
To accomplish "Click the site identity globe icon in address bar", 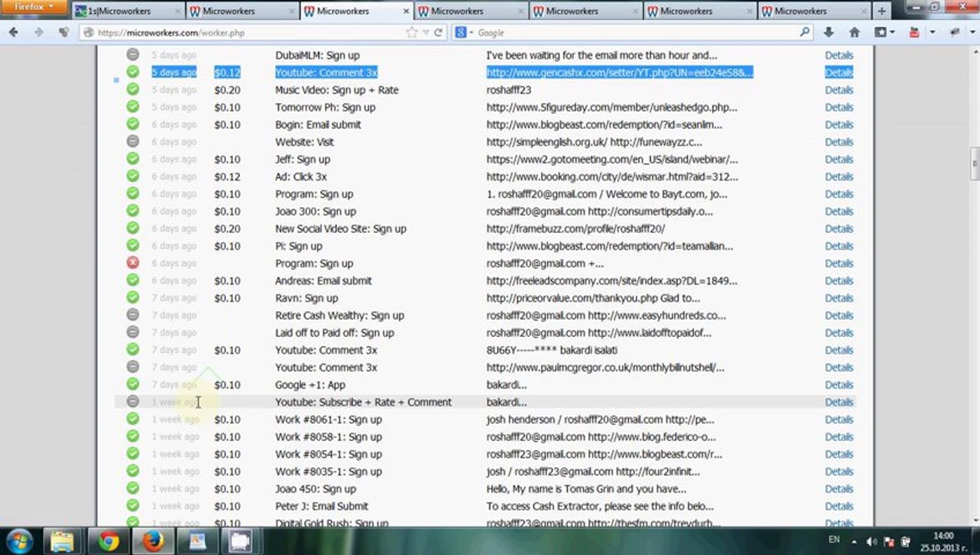I will [x=89, y=33].
